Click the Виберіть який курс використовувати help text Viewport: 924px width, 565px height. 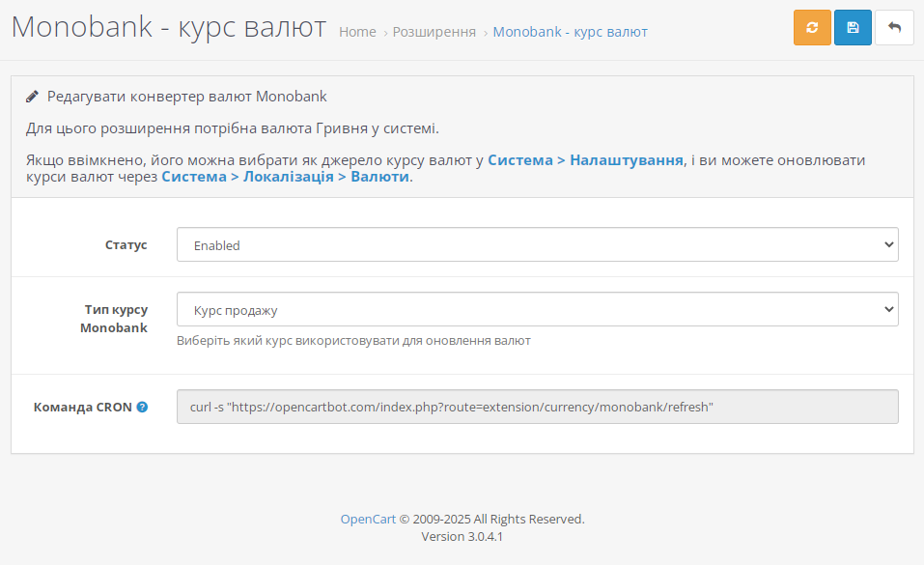pyautogui.click(x=353, y=341)
